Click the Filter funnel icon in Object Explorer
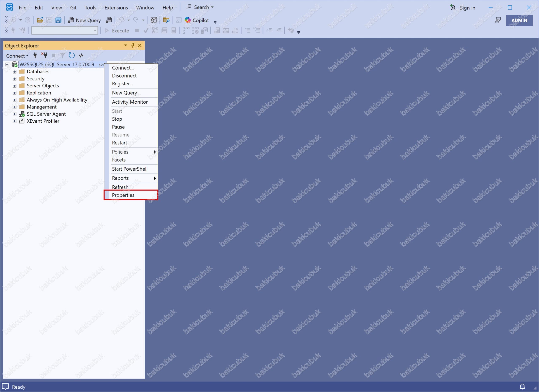This screenshot has width=539, height=392. click(63, 56)
